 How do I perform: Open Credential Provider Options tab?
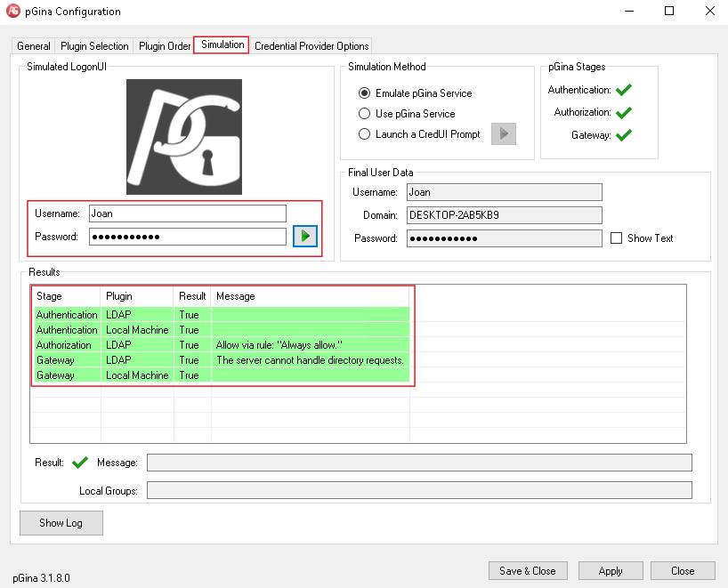coord(311,46)
